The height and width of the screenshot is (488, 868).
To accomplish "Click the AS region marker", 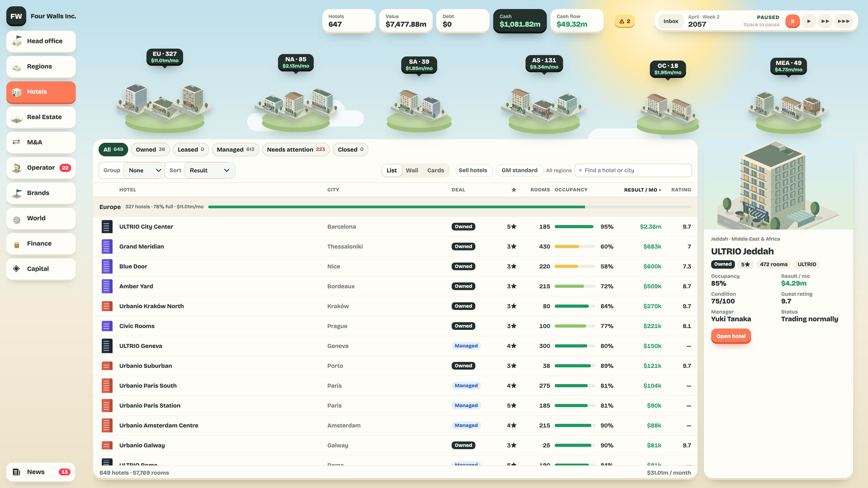I will tap(544, 64).
